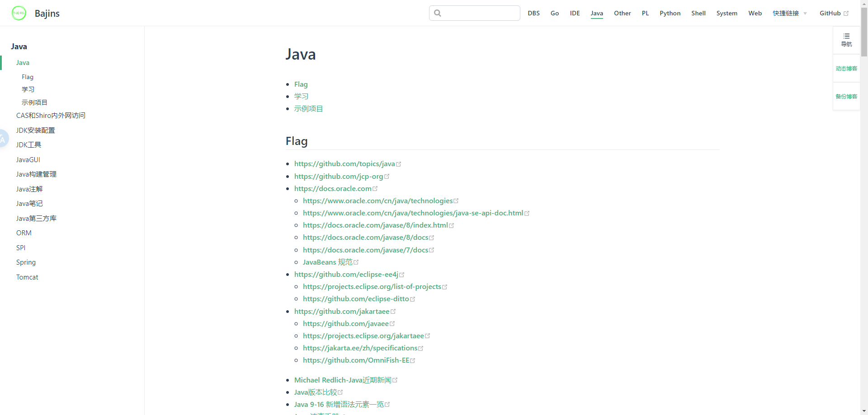Open the docs.oracle.com/javase/8/docs link

point(365,238)
